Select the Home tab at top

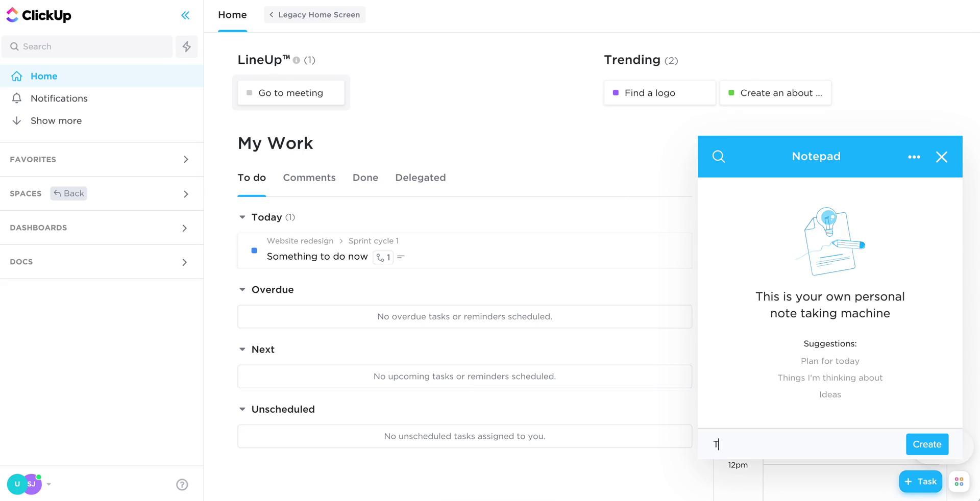pos(232,15)
